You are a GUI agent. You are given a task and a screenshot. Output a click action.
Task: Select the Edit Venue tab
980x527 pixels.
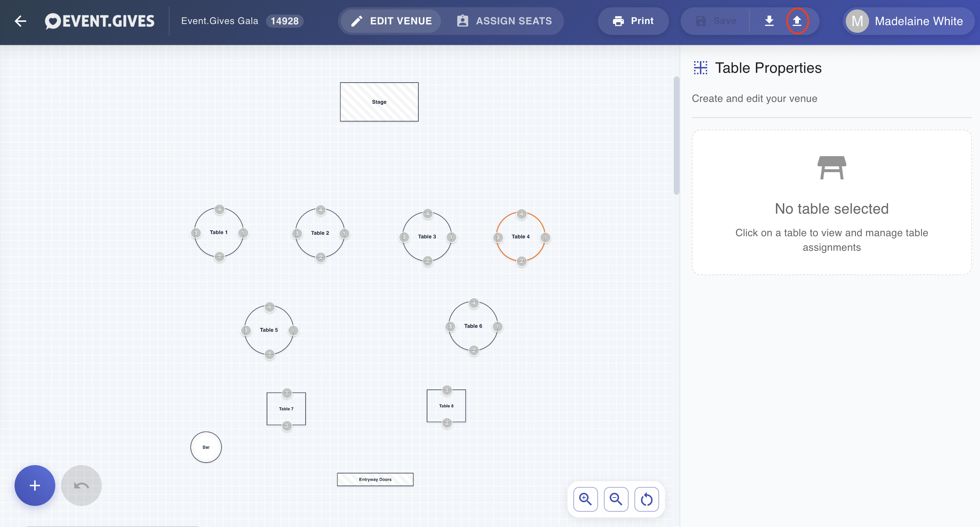click(391, 21)
